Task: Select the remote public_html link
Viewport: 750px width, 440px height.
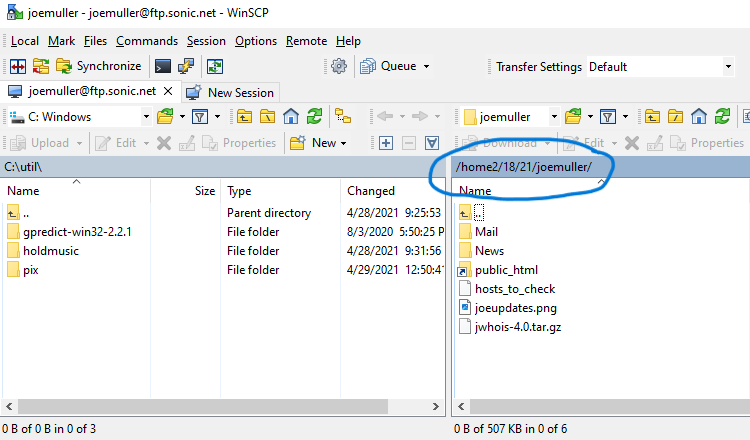Action: pos(498,270)
